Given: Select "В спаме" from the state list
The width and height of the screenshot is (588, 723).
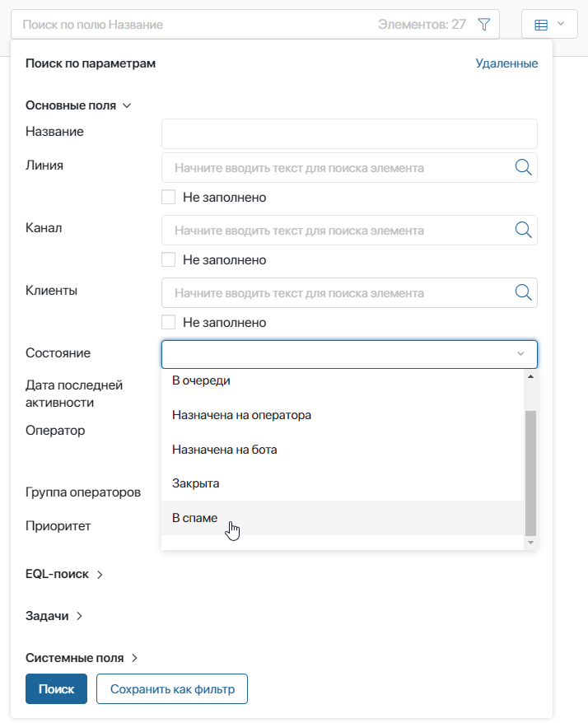Looking at the screenshot, I should (194, 518).
